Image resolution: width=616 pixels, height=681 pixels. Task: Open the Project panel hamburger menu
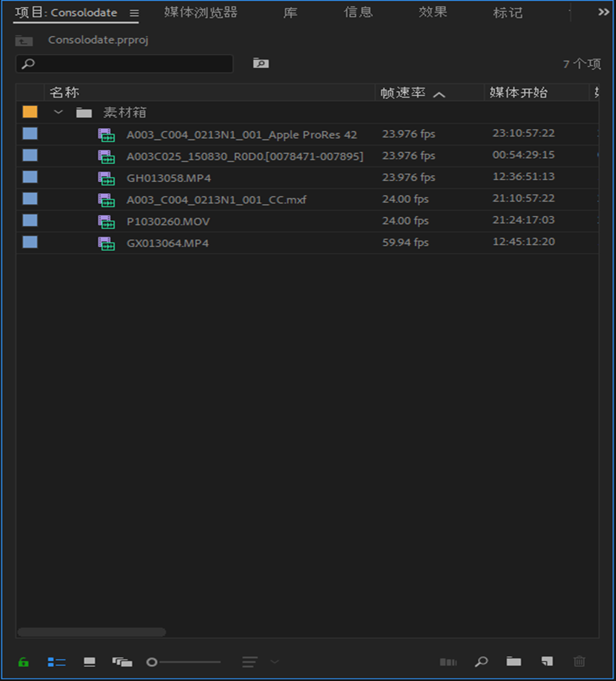pyautogui.click(x=133, y=13)
